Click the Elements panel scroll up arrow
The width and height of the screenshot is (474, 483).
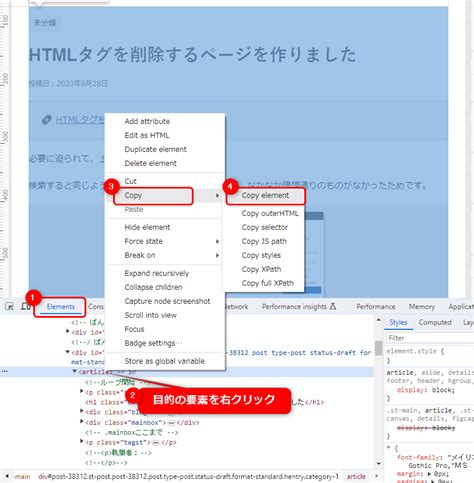[x=379, y=320]
